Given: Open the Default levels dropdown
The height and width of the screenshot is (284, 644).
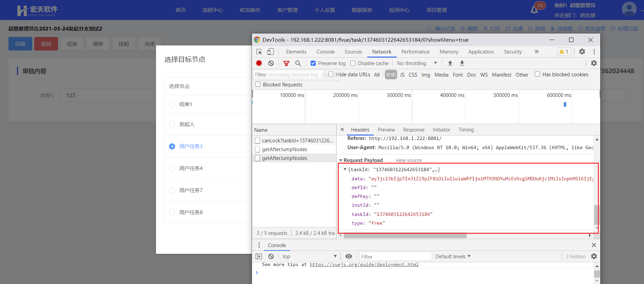Looking at the screenshot, I should (x=453, y=256).
